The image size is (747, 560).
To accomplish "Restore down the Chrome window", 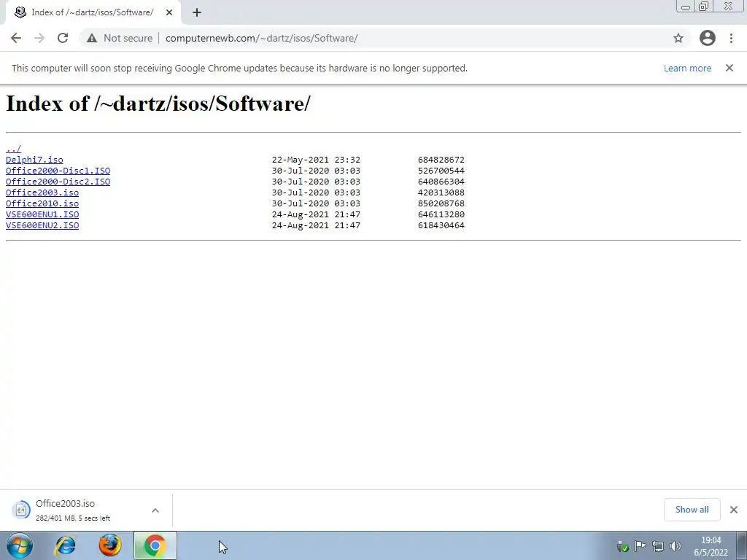I will (704, 6).
